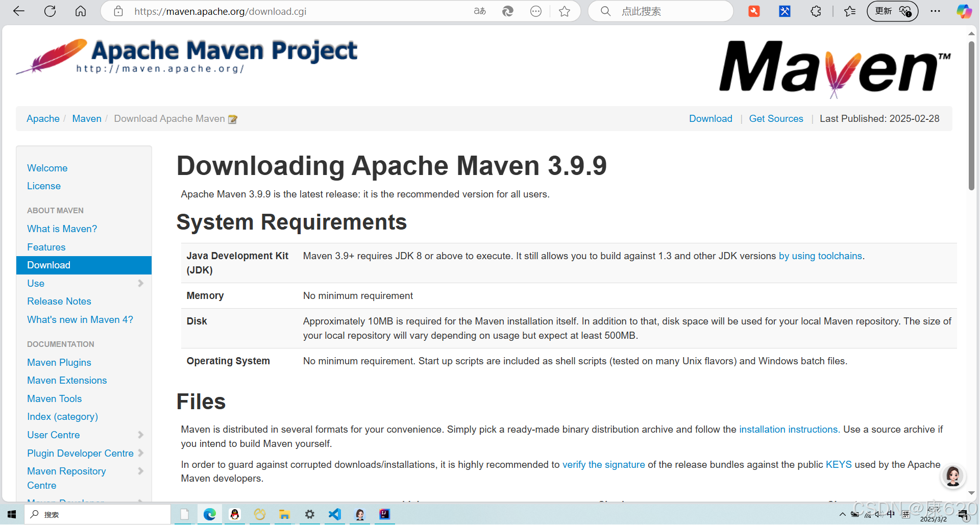
Task: Open the Maven Tools sidebar link
Action: (55, 398)
